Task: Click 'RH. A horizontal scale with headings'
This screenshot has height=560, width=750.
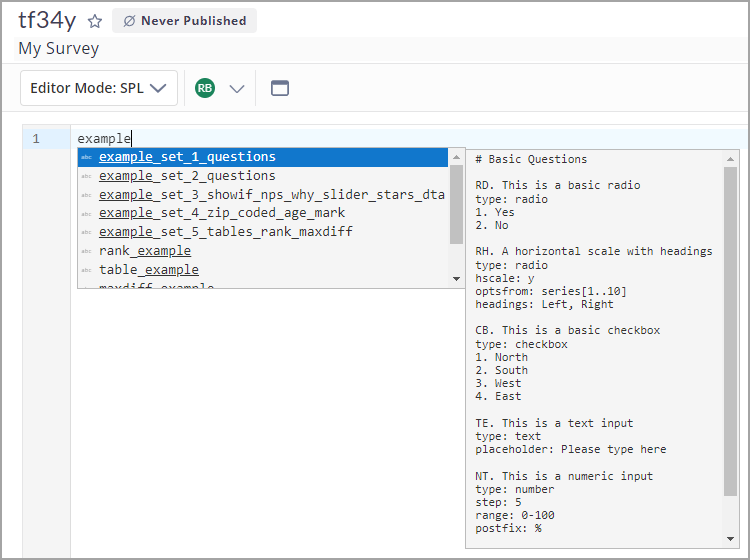Action: [x=594, y=252]
